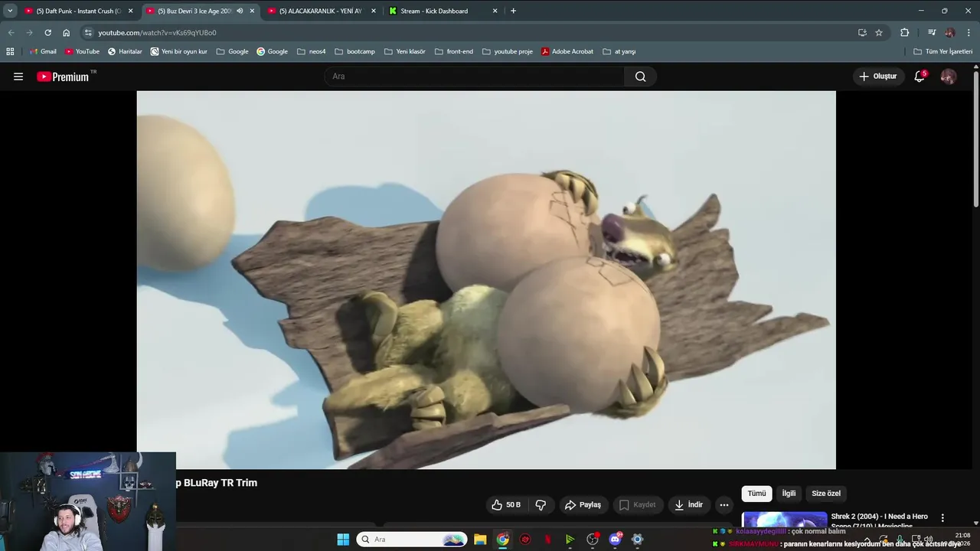
Task: Click the page vertical scrollbar
Action: click(975, 138)
